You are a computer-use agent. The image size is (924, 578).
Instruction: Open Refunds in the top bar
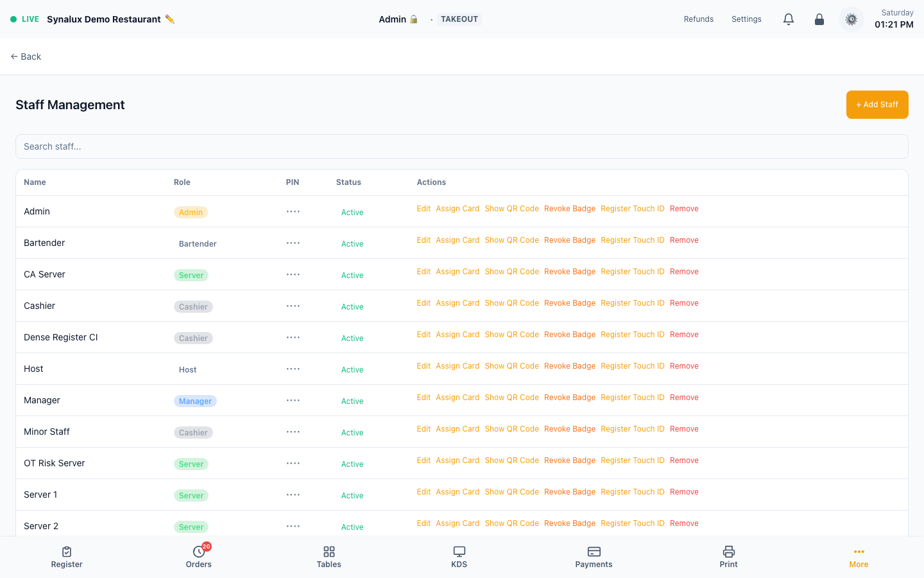[x=699, y=19]
